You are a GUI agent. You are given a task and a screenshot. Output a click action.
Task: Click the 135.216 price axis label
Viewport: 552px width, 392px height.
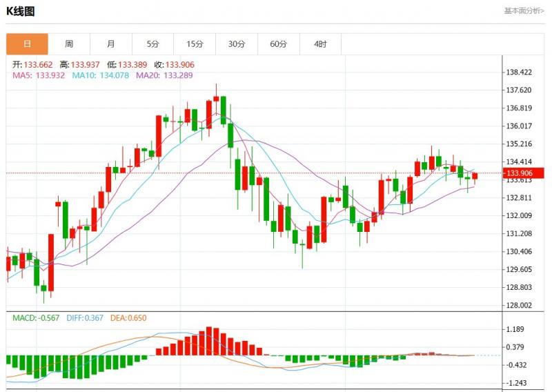[519, 144]
